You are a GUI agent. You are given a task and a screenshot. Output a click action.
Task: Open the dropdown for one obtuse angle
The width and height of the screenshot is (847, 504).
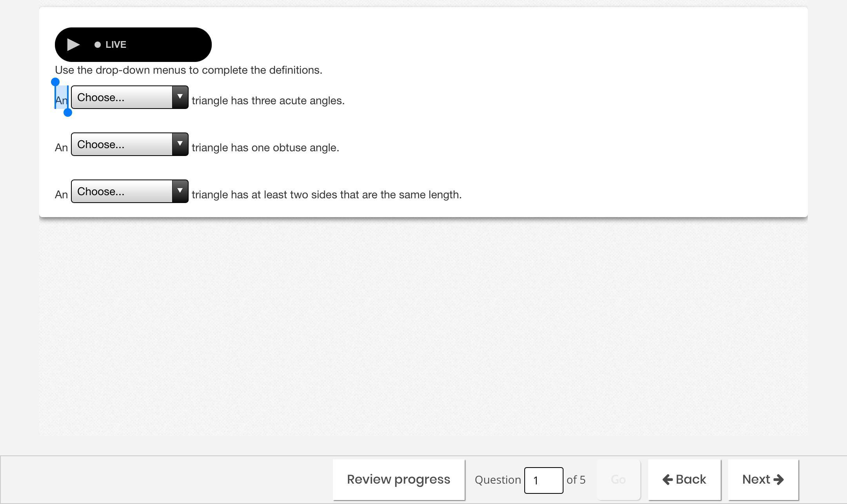tap(129, 144)
